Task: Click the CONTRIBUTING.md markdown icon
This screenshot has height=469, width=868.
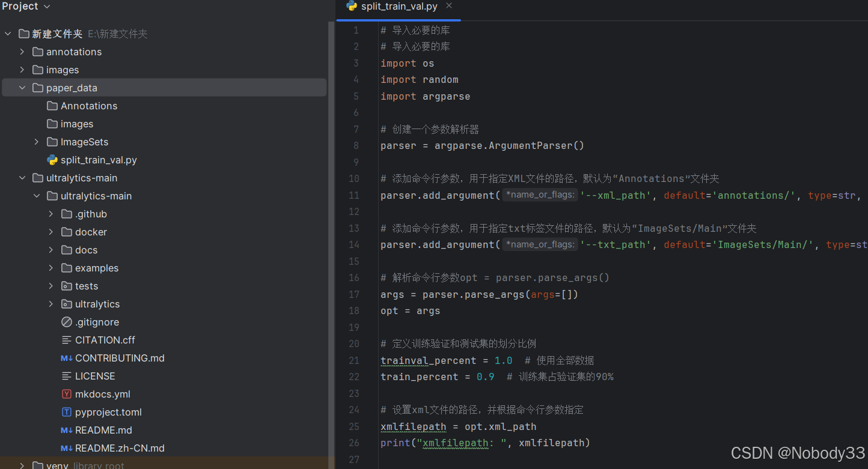Action: tap(67, 358)
